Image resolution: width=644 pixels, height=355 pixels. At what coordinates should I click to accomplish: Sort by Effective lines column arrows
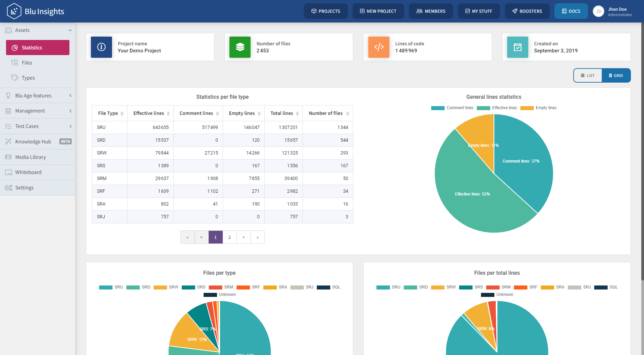[168, 114]
